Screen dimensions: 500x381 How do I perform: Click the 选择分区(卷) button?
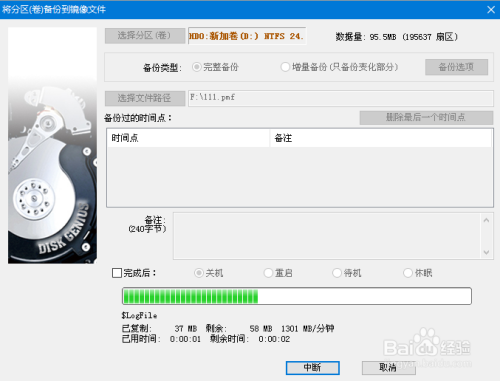click(x=145, y=36)
